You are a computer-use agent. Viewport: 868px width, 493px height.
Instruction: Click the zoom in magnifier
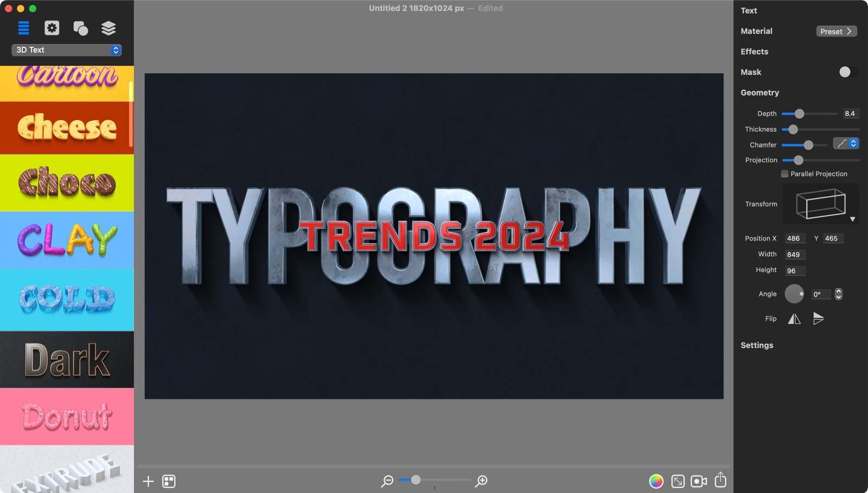[481, 481]
